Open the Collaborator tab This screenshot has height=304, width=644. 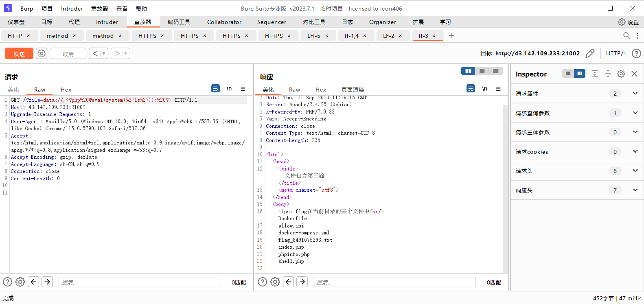point(224,22)
